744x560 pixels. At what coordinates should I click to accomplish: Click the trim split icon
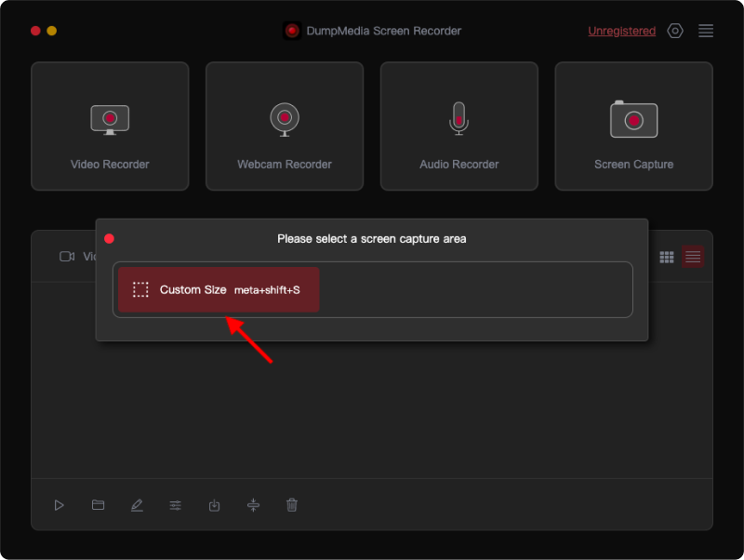[253, 505]
